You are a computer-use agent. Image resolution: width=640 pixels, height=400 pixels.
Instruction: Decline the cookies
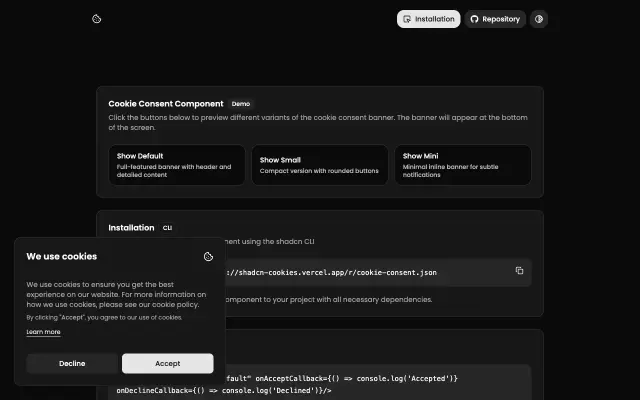(x=72, y=363)
